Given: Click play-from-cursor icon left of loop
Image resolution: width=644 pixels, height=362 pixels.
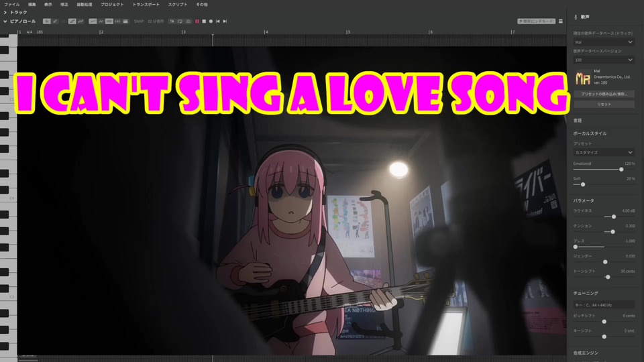Looking at the screenshot, I should pyautogui.click(x=172, y=21).
